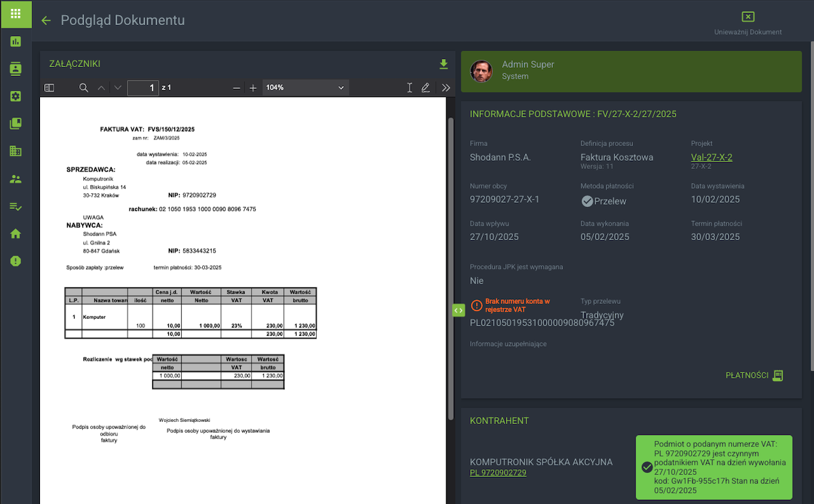Go back using the left arrow
This screenshot has width=814, height=504.
[x=46, y=20]
